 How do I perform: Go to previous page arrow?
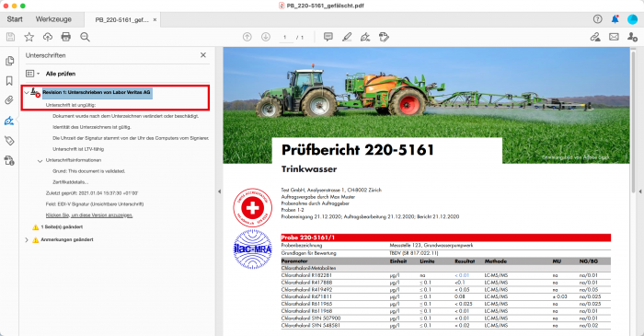tap(247, 37)
